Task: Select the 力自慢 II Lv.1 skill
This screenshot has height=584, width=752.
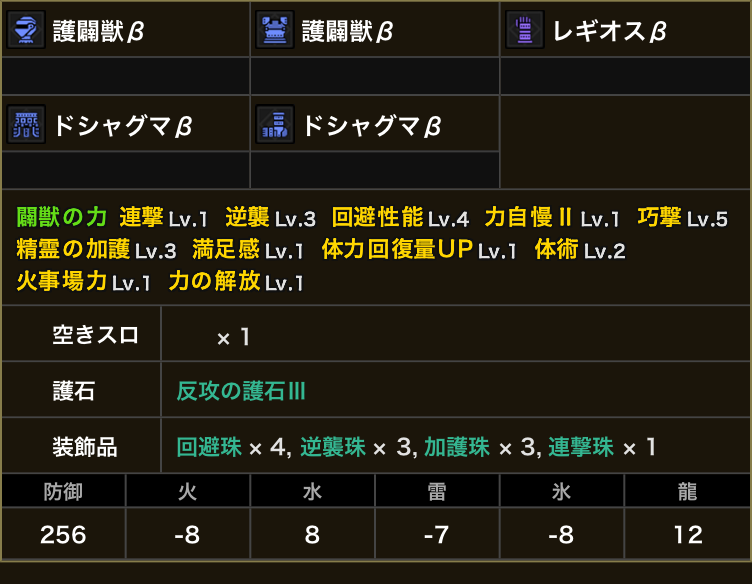Action: pyautogui.click(x=552, y=218)
